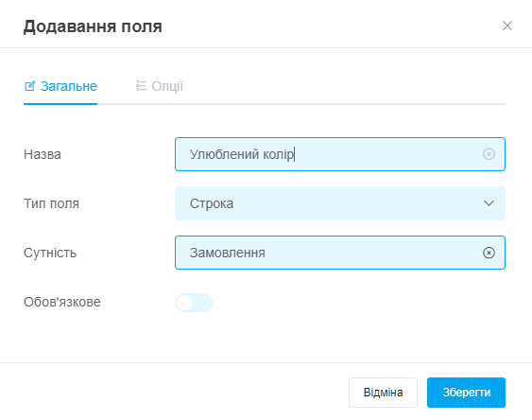This screenshot has width=532, height=420.
Task: Click the Назва field label
Action: tap(43, 154)
